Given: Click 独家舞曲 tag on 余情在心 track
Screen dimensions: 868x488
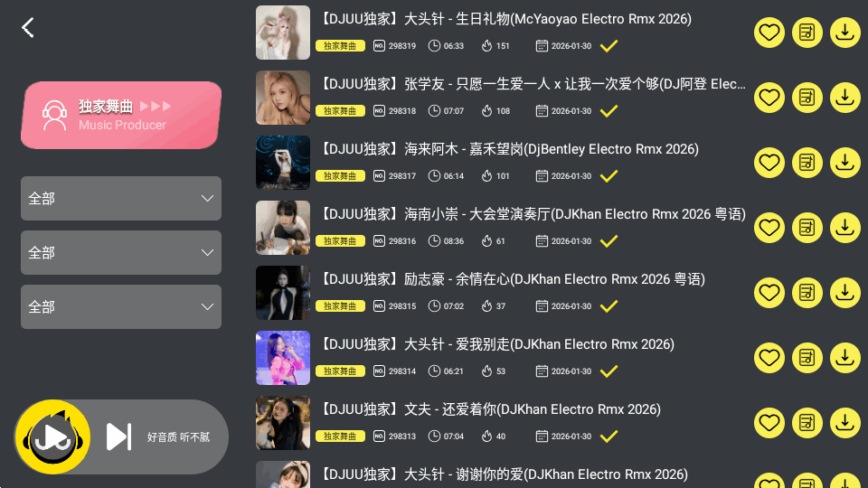Looking at the screenshot, I should [x=340, y=306].
